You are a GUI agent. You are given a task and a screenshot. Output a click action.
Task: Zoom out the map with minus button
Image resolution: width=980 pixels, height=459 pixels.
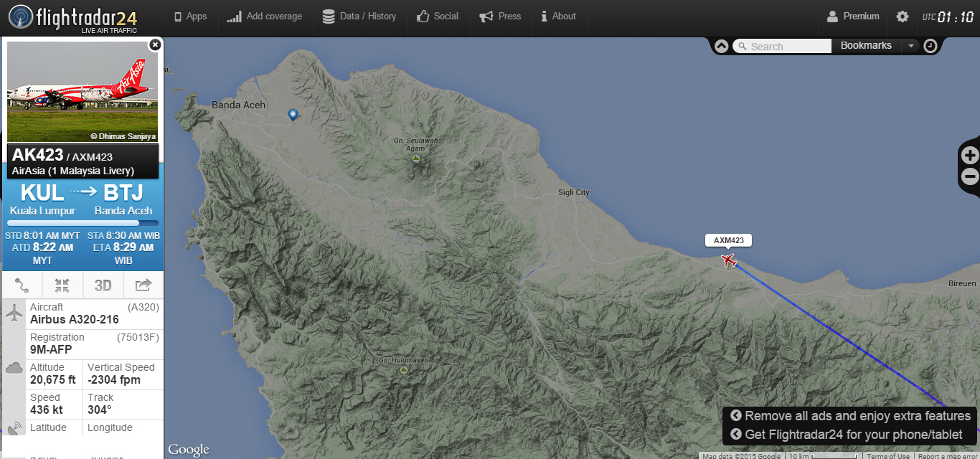(x=970, y=176)
